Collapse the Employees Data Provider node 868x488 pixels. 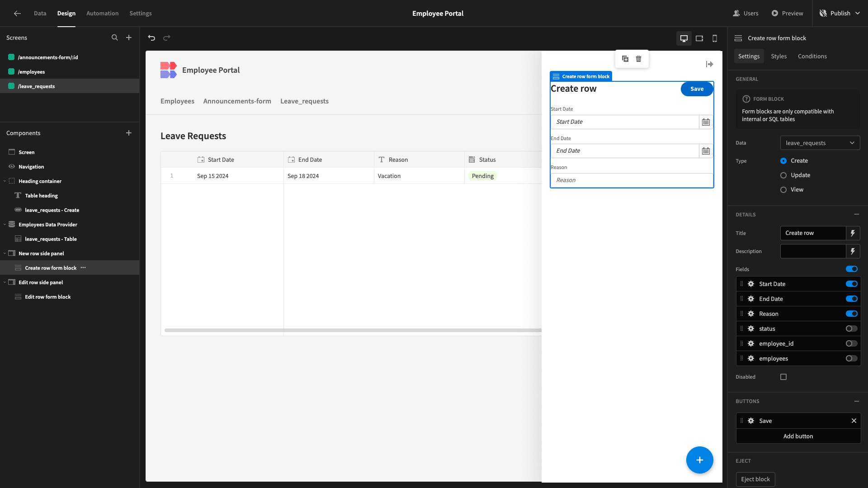(5, 225)
